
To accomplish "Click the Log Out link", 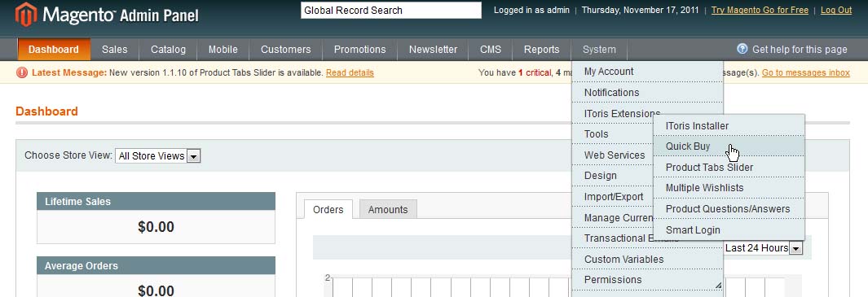I will point(836,10).
